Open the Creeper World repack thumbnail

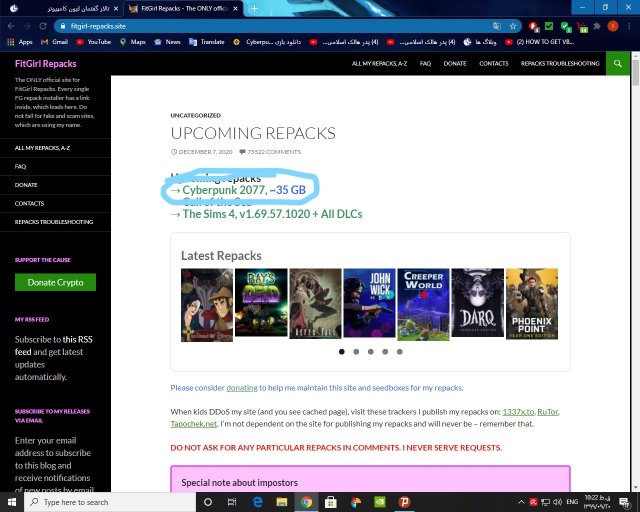tap(423, 304)
